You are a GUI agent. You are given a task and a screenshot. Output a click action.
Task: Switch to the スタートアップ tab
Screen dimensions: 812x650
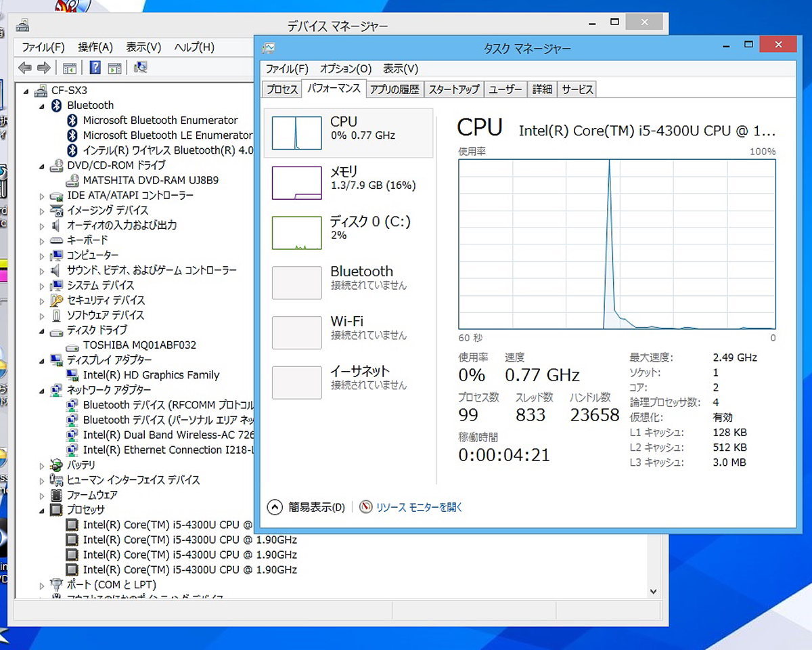pyautogui.click(x=454, y=89)
